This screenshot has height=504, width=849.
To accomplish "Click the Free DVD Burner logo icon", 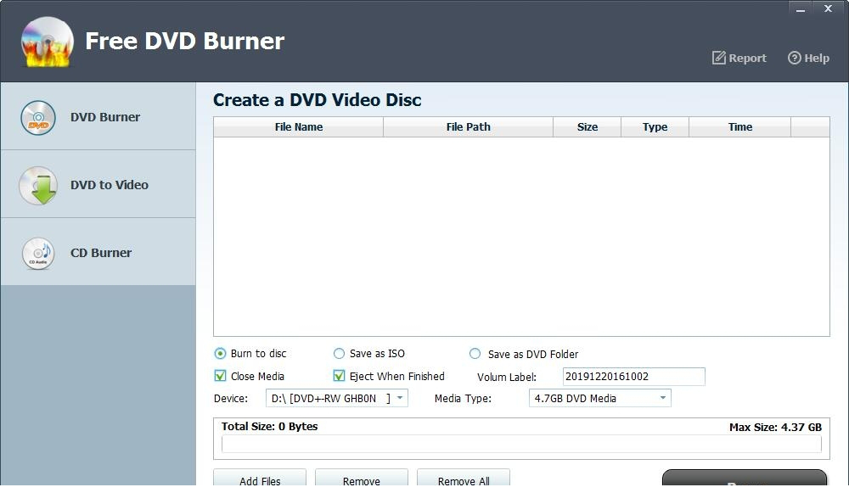I will coord(47,40).
